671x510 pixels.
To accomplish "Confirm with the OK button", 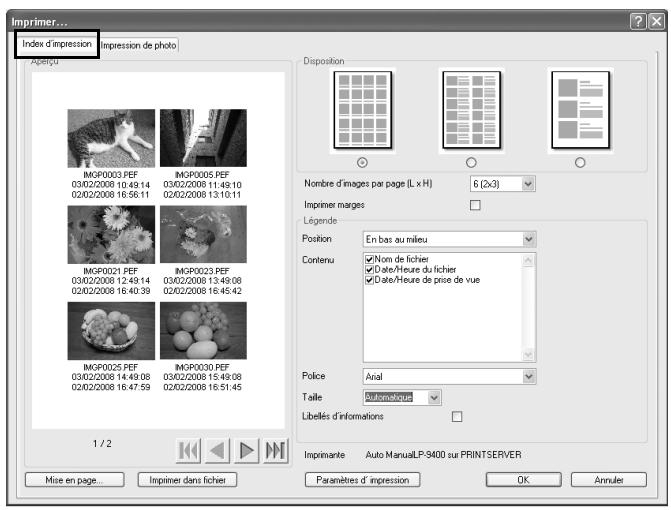I will (523, 480).
